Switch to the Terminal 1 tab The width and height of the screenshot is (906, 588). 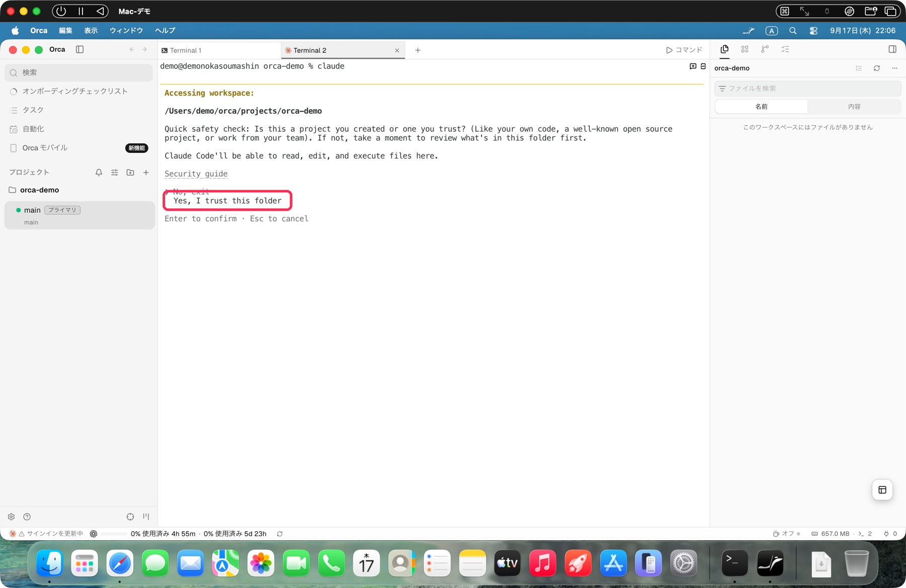click(x=219, y=50)
